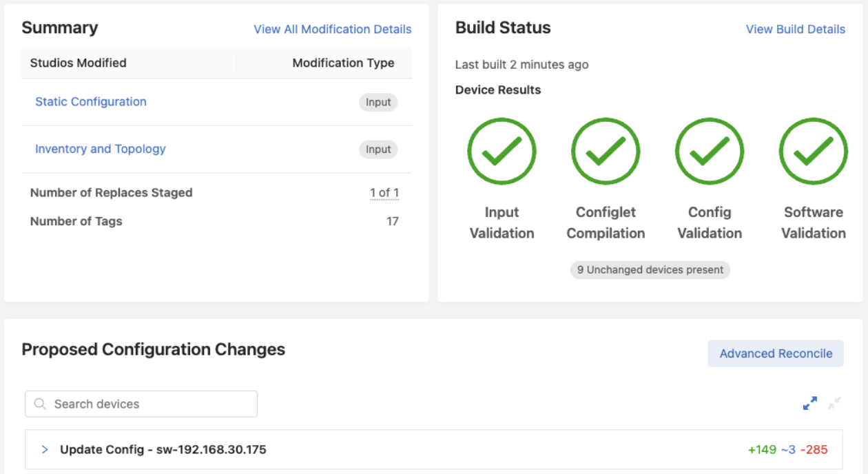This screenshot has height=474, width=868.
Task: Expand the Update Config sw-192.168.30.175 row
Action: [x=45, y=450]
